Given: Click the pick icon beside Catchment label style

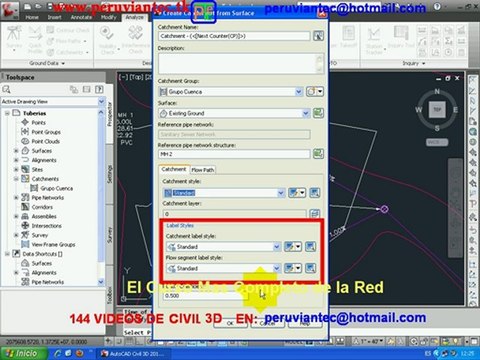Looking at the screenshot, I should [310, 247].
